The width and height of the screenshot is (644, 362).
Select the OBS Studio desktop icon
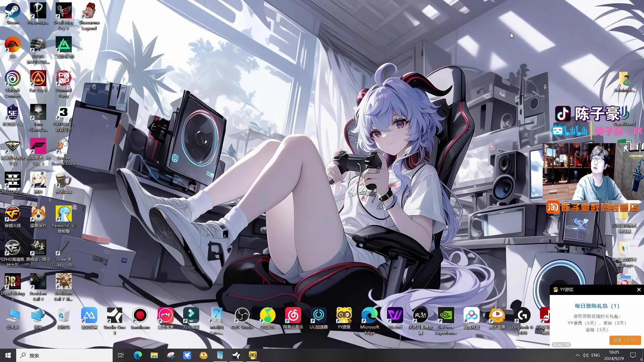point(242,318)
